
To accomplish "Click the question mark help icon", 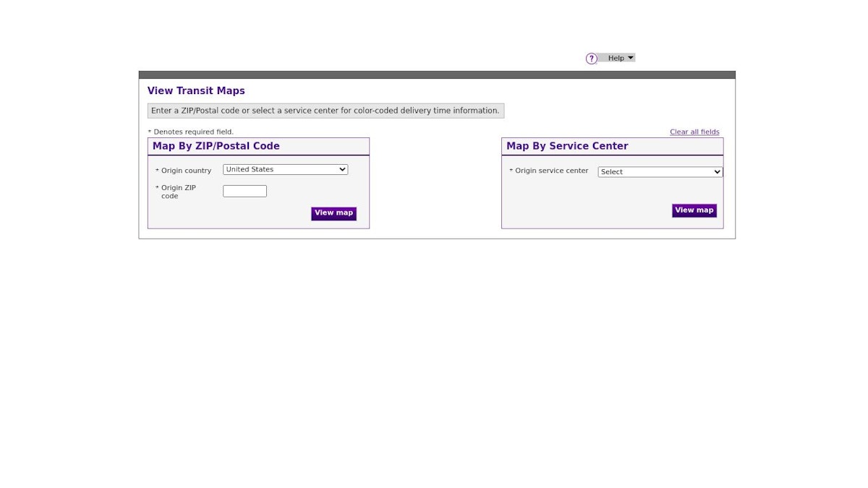I will [591, 59].
